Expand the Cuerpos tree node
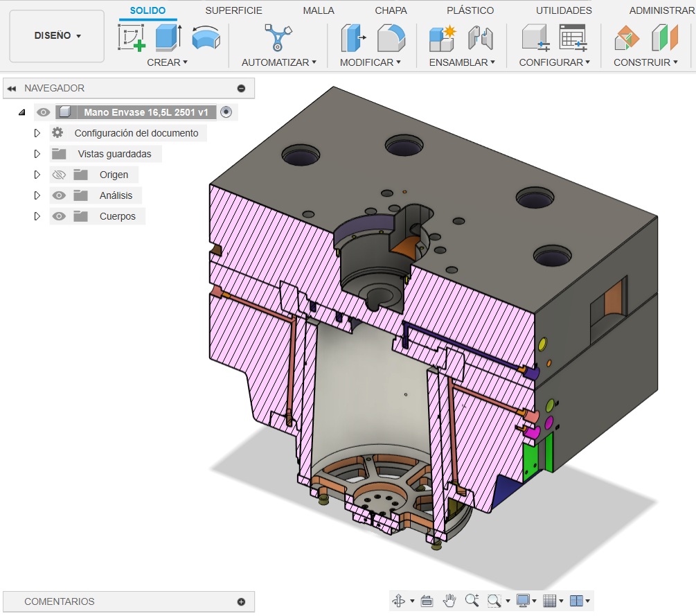Screen dimensions: 696x616 tap(37, 216)
